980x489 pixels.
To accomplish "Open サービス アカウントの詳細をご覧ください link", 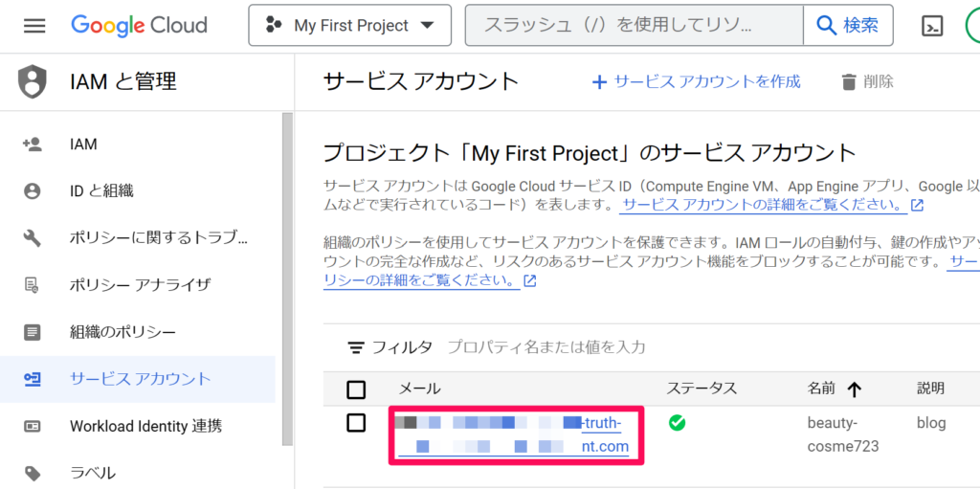I will (763, 205).
